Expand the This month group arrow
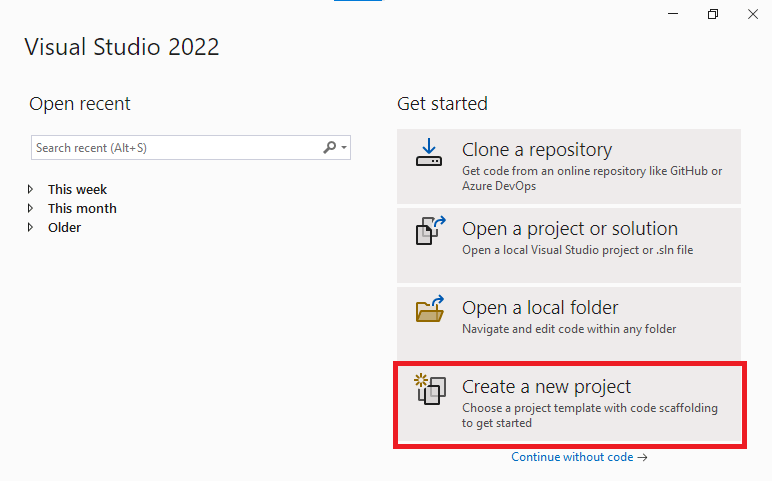 click(31, 208)
